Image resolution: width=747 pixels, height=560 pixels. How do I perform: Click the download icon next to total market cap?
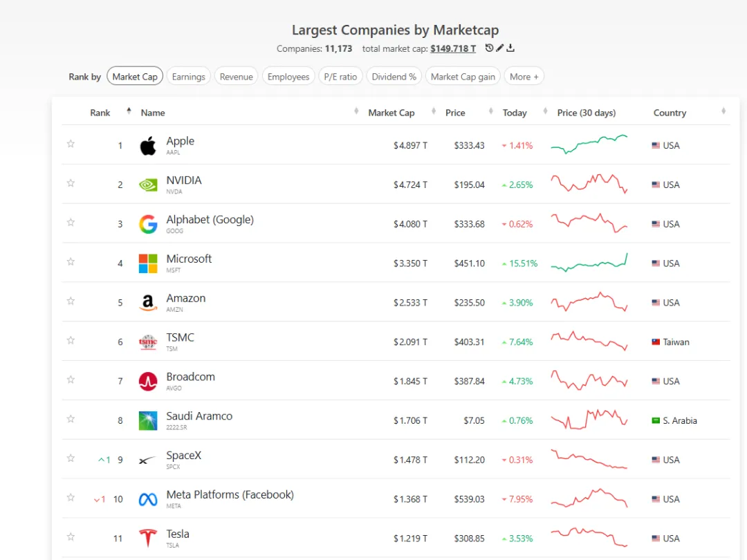tap(510, 48)
